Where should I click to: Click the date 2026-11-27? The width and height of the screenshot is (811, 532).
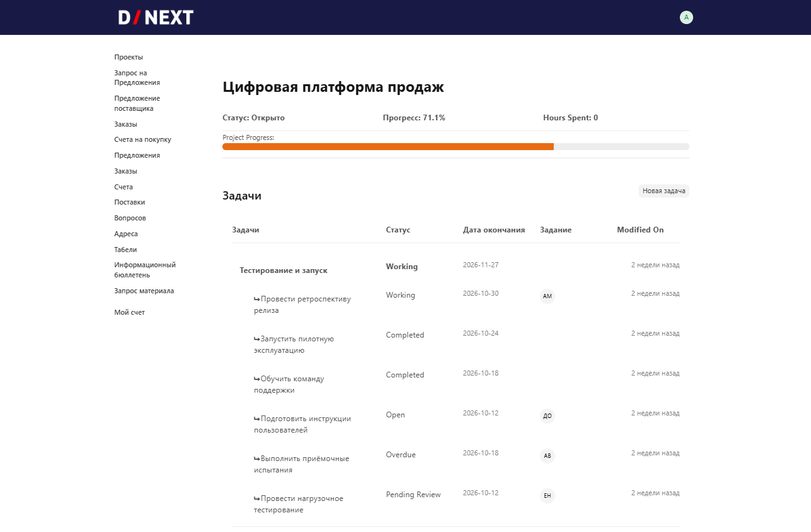pyautogui.click(x=481, y=265)
